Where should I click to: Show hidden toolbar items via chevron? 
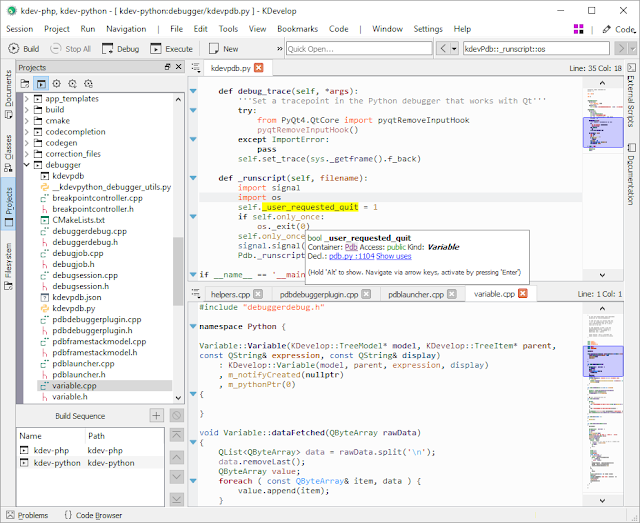tap(280, 49)
